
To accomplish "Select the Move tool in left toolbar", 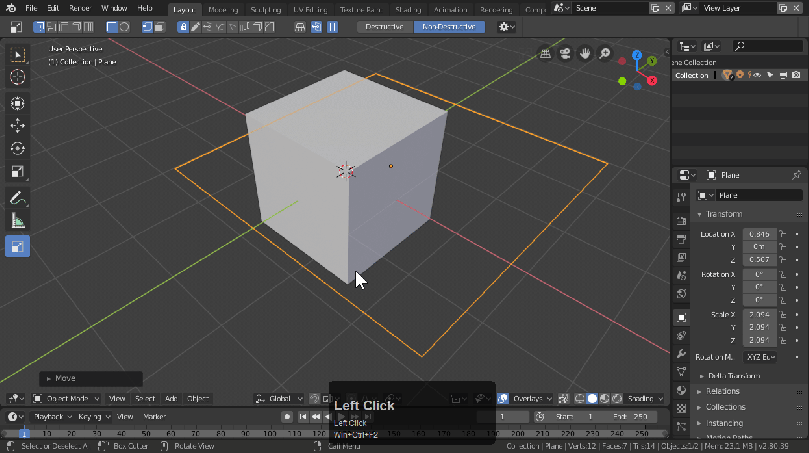I will click(x=18, y=126).
